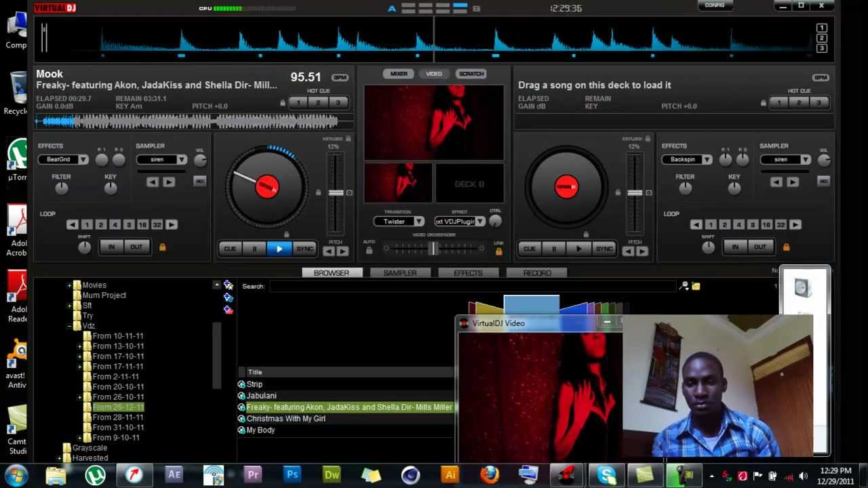Click the search options icon beside the search bar
The height and width of the screenshot is (488, 868).
pyautogui.click(x=684, y=286)
